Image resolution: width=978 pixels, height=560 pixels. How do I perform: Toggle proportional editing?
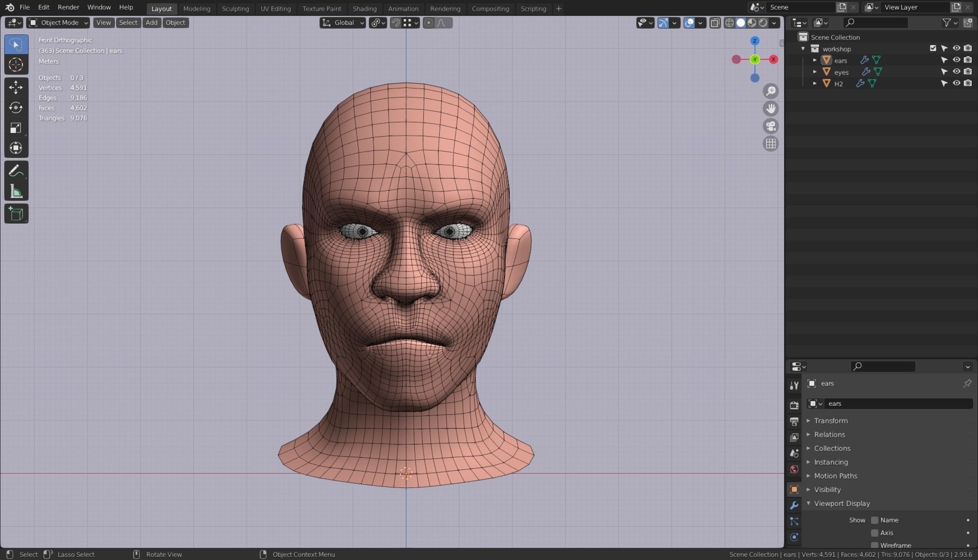click(429, 22)
